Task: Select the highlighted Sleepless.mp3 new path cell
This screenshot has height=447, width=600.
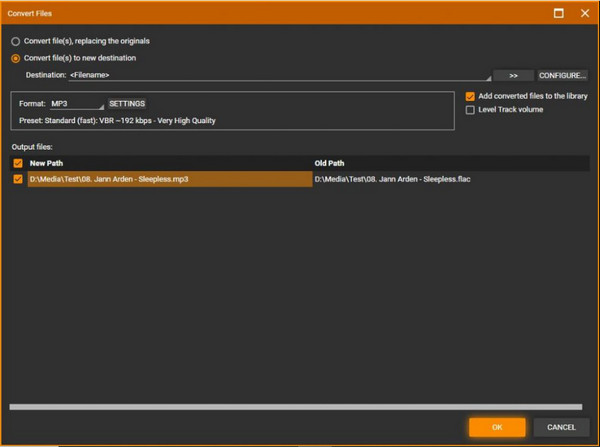Action: pyautogui.click(x=170, y=179)
